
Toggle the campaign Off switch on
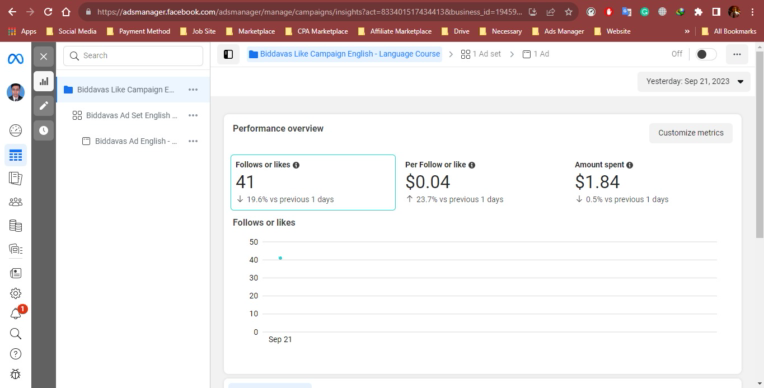(x=706, y=54)
